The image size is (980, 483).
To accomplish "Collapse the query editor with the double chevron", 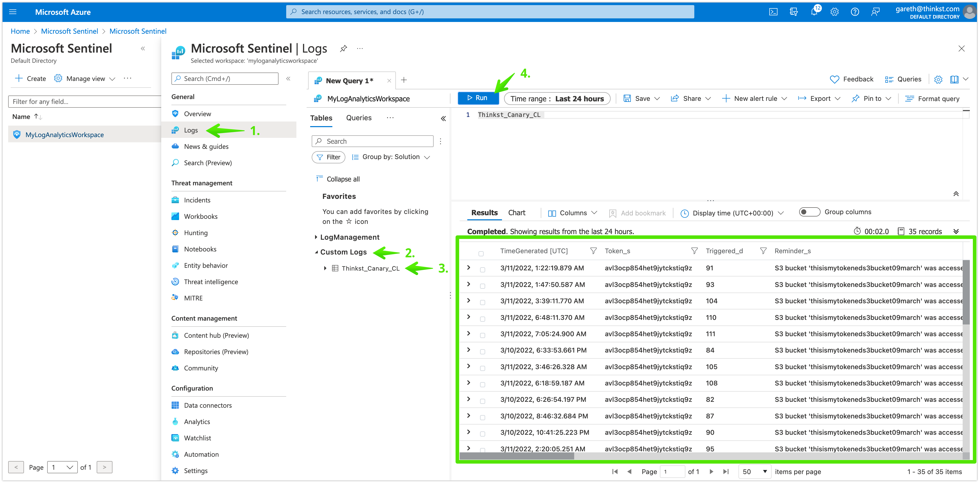I will pyautogui.click(x=956, y=194).
